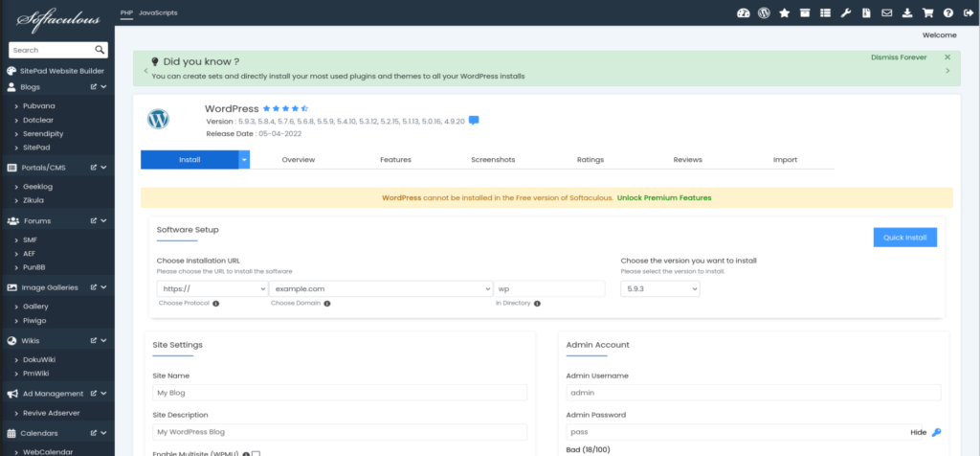Click the Unlock Premium Features link
This screenshot has width=980, height=456.
[x=663, y=198]
